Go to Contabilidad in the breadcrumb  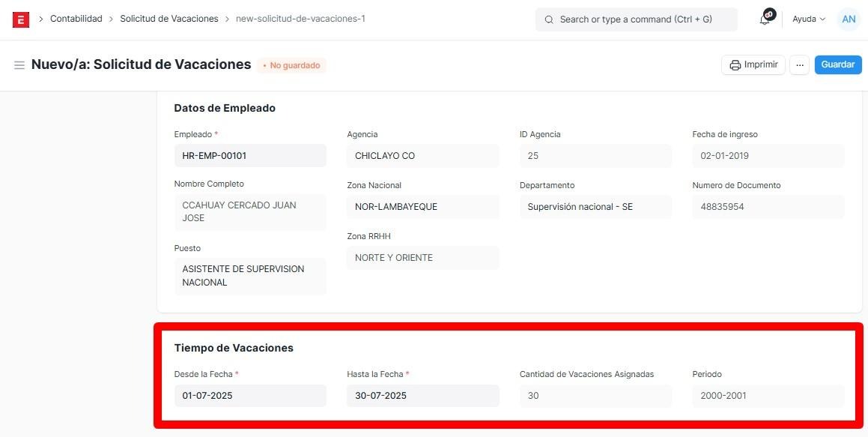pos(76,19)
